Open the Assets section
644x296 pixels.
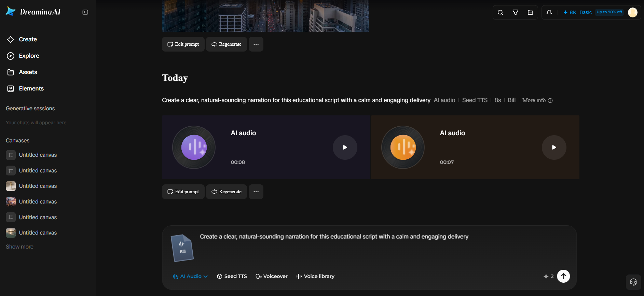pos(22,72)
